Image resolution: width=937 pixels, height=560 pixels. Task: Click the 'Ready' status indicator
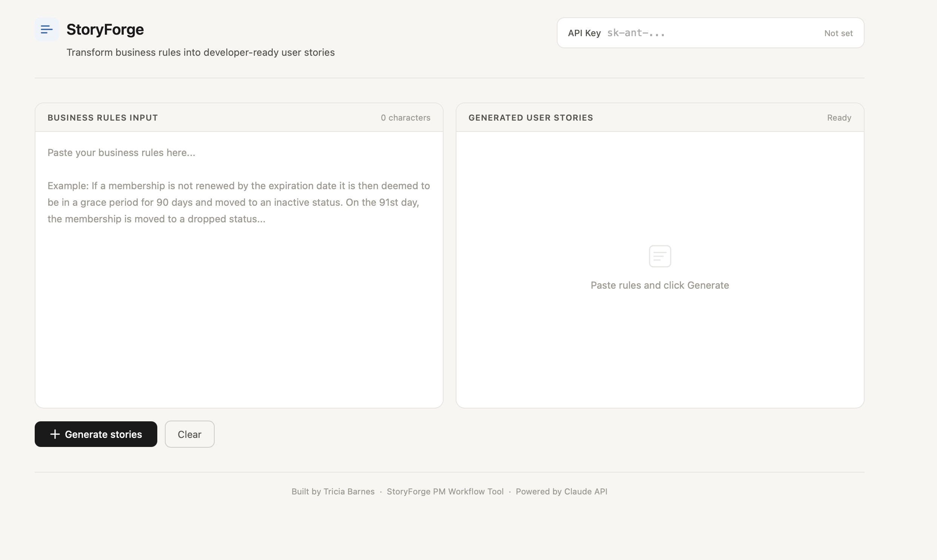click(839, 118)
